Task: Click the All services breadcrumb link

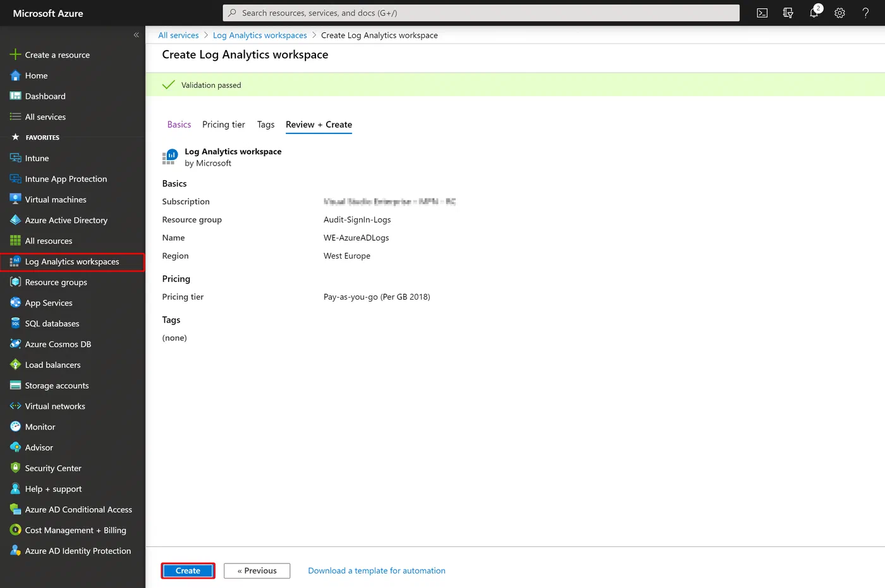Action: 178,35
